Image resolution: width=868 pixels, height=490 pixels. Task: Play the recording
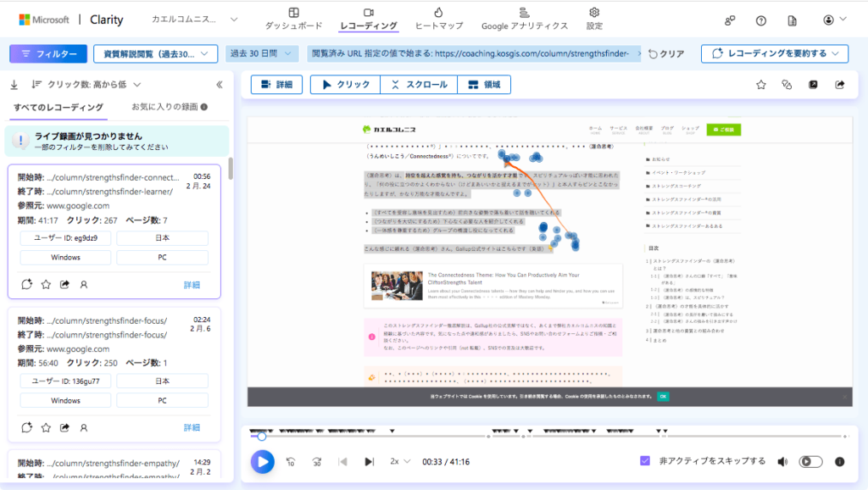[263, 462]
